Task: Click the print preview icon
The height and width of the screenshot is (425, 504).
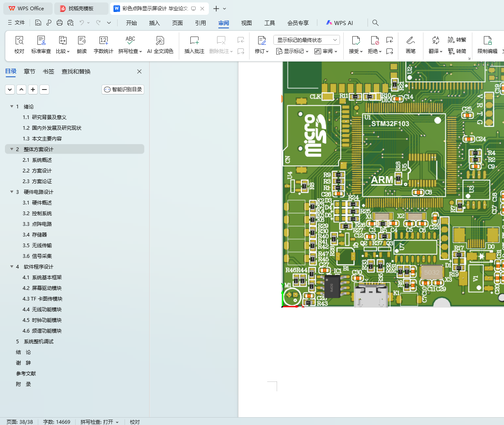Action: click(x=70, y=23)
